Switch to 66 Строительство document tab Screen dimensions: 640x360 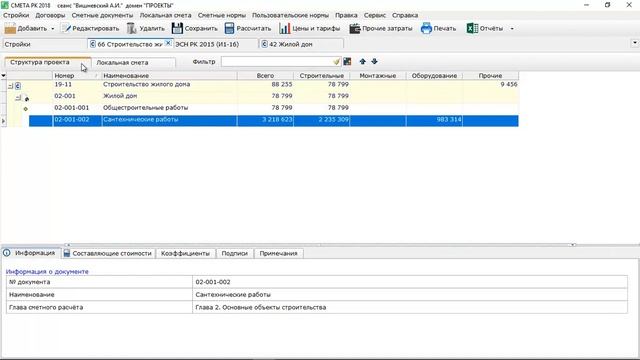pos(126,44)
